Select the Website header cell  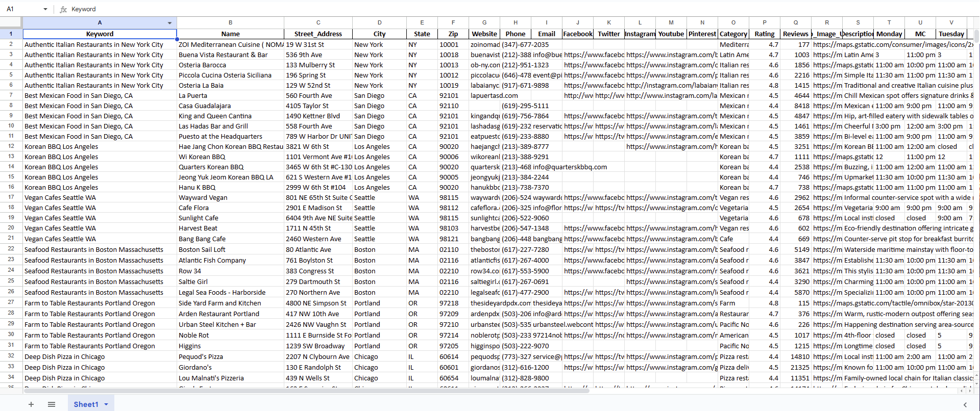[484, 34]
